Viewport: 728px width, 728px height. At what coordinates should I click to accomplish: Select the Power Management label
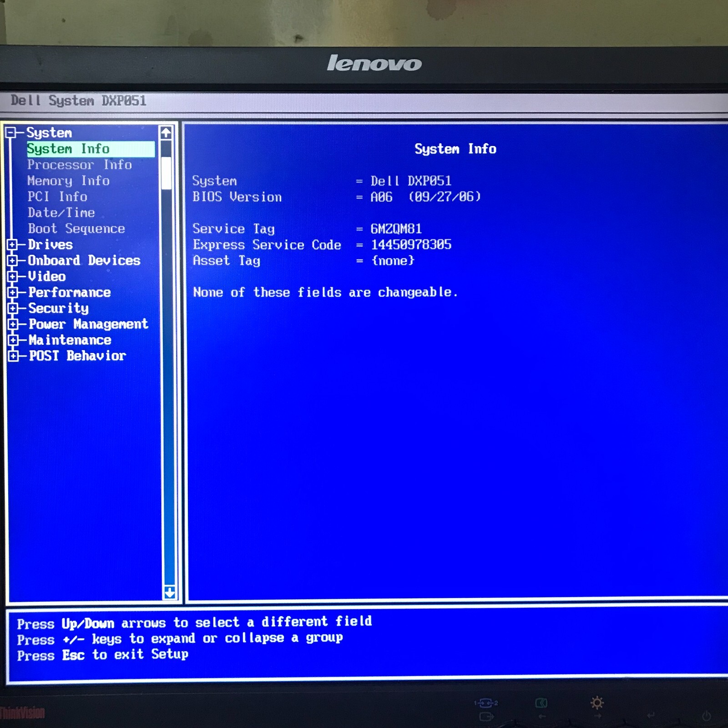(89, 324)
